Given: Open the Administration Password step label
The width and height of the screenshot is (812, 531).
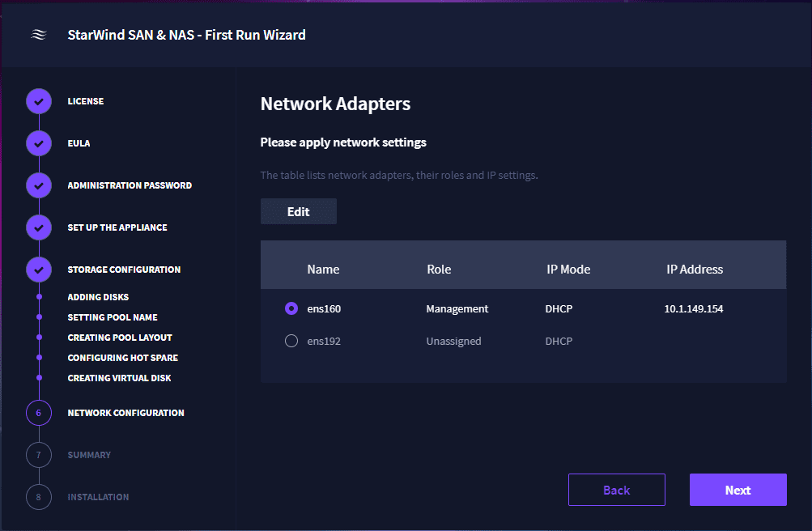Looking at the screenshot, I should (x=130, y=185).
